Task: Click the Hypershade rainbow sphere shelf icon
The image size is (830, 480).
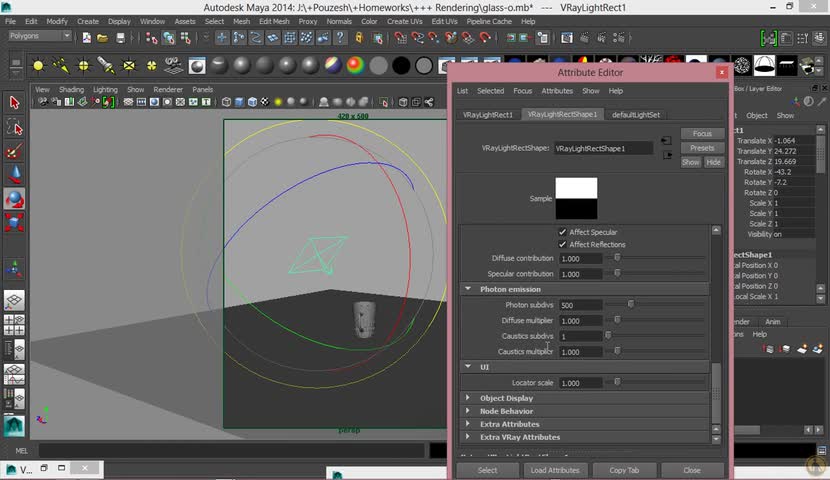Action: (x=356, y=66)
